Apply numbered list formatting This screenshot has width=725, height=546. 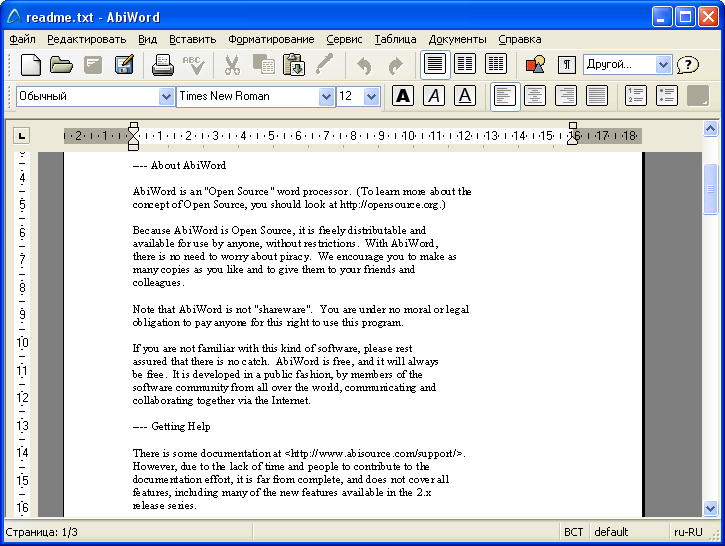pos(636,96)
